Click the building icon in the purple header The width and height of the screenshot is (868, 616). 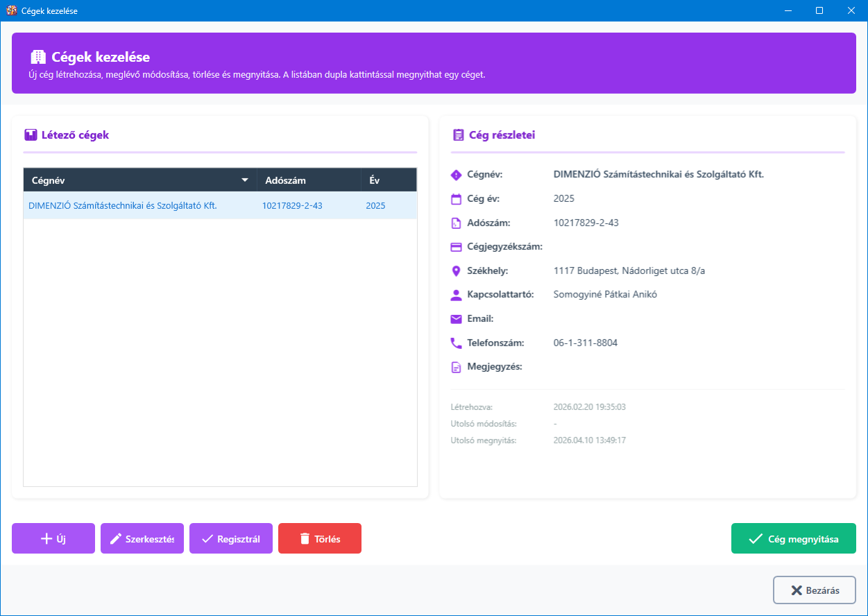pos(38,58)
